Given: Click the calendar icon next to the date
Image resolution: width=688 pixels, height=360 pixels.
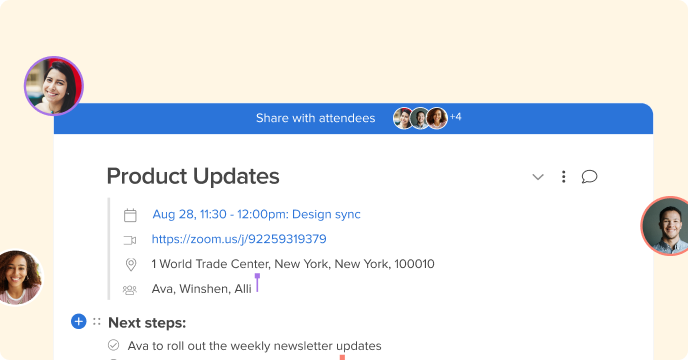Looking at the screenshot, I should tap(130, 215).
